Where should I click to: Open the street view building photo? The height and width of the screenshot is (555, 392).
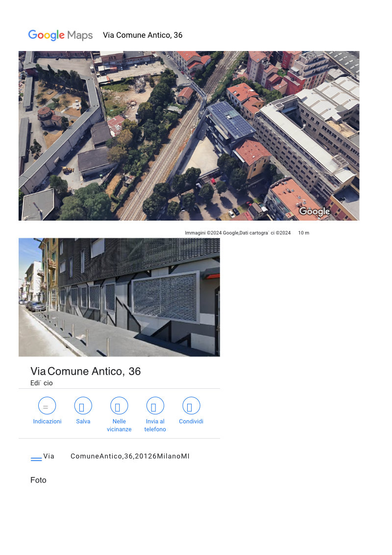pos(119,297)
